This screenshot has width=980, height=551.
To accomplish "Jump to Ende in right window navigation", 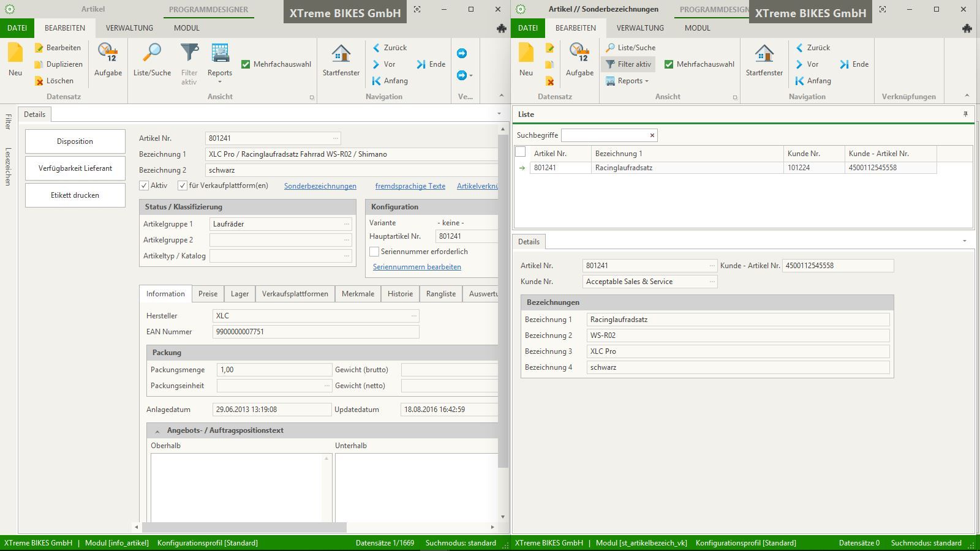I will (x=854, y=64).
